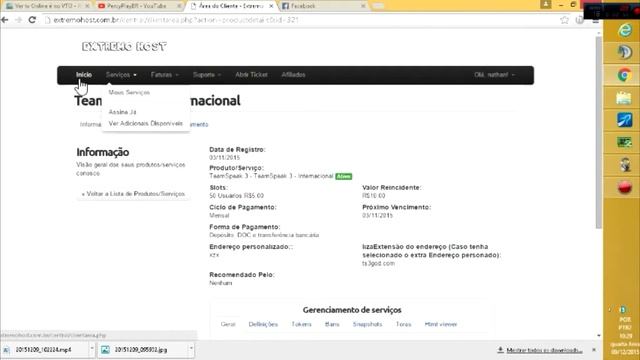The height and width of the screenshot is (360, 640).
Task: Go to Início in the navigation bar
Action: (x=84, y=75)
